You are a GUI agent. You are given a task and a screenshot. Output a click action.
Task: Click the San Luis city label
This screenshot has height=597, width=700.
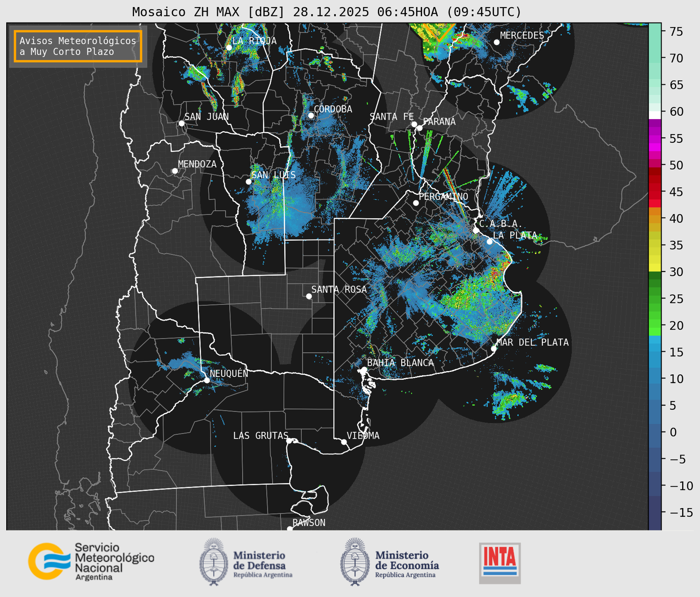pos(273,175)
